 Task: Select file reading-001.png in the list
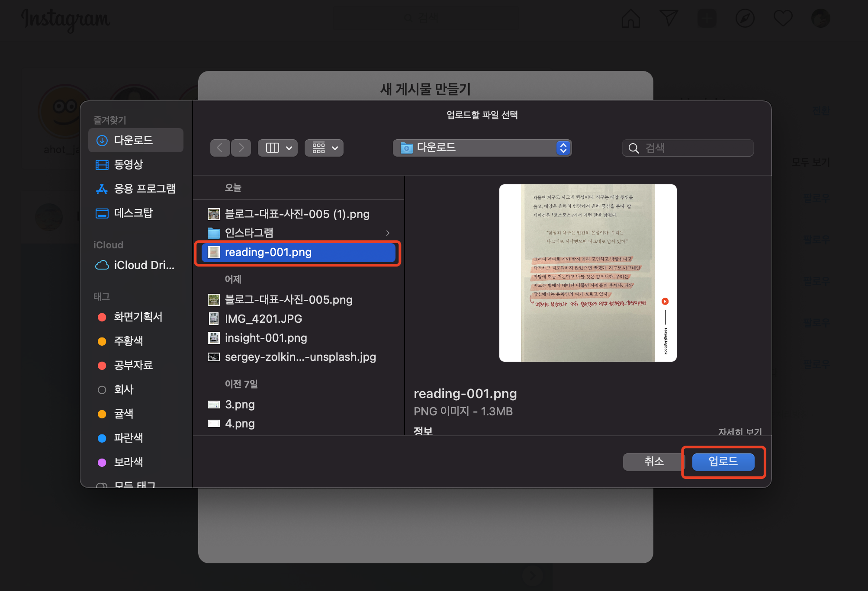click(299, 252)
